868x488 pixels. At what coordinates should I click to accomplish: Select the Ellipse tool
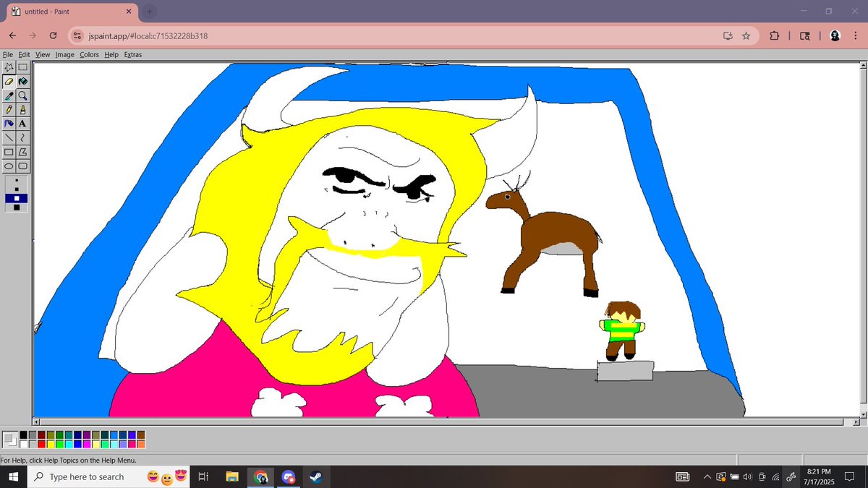click(x=9, y=166)
